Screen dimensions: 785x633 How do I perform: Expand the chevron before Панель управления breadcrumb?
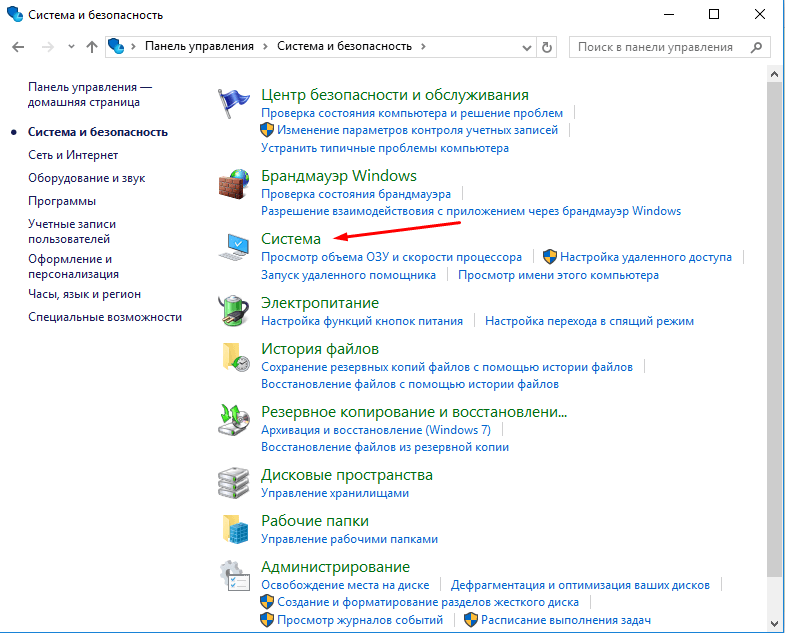pyautogui.click(x=133, y=47)
